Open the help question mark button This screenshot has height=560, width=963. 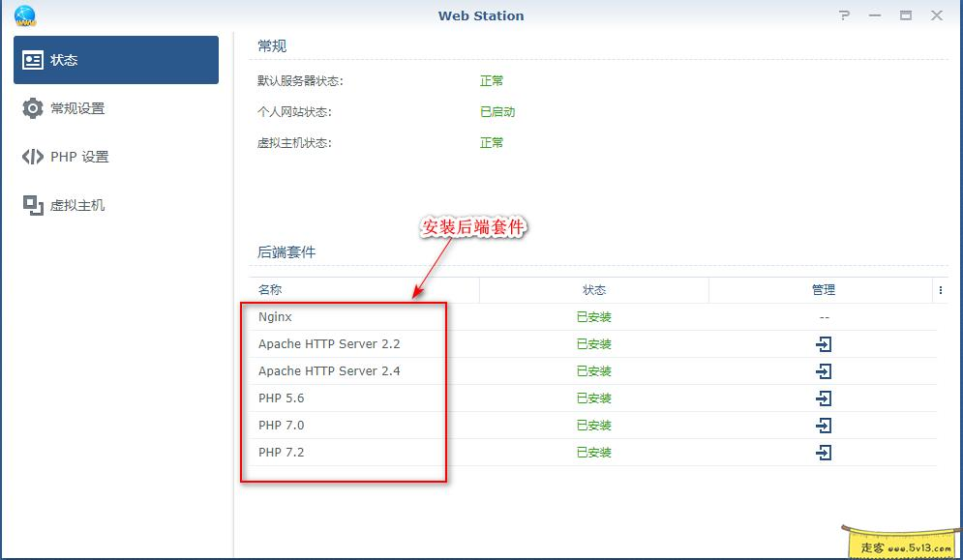coord(844,15)
